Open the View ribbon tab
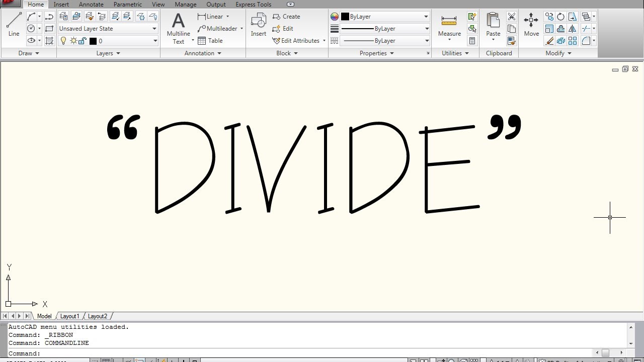The height and width of the screenshot is (362, 644). 158,5
